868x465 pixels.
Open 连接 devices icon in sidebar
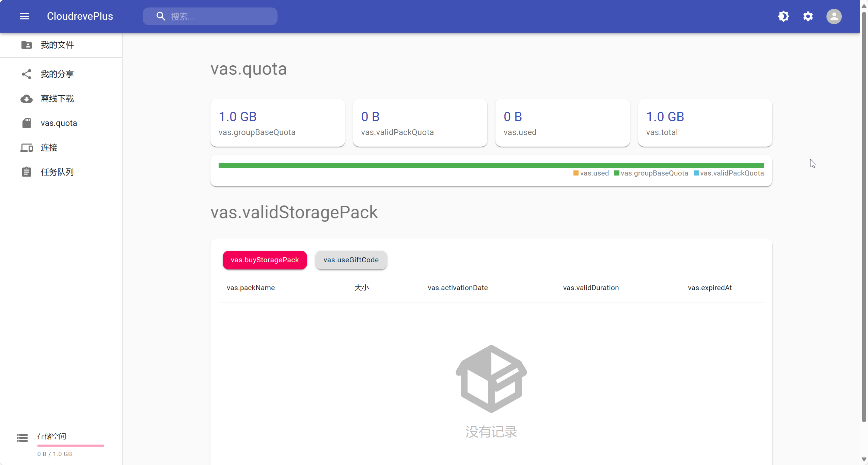(x=27, y=148)
